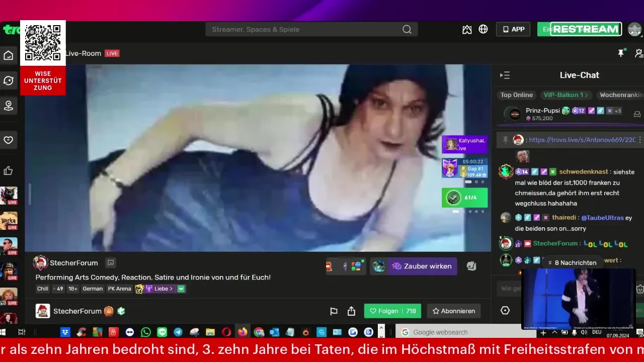Click the Windows Start button
This screenshot has width=644, height=362.
pyautogui.click(x=3, y=332)
